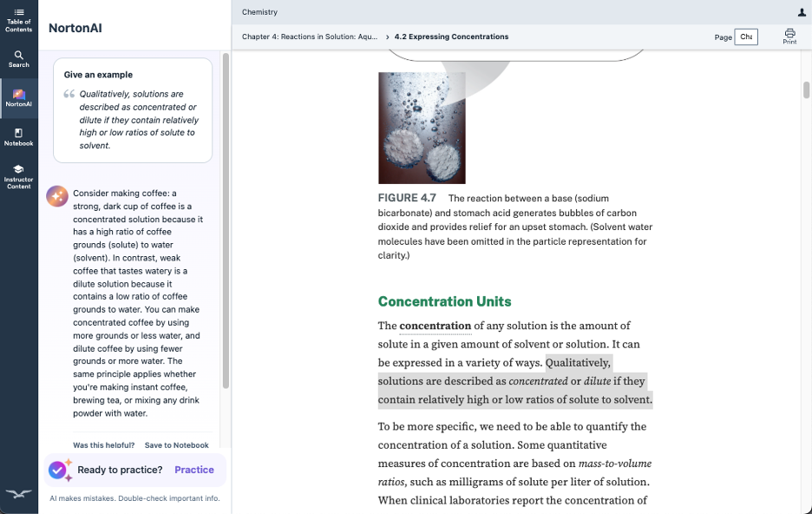Click the 'Ready to practice?' text
Image resolution: width=812 pixels, height=514 pixels.
120,470
